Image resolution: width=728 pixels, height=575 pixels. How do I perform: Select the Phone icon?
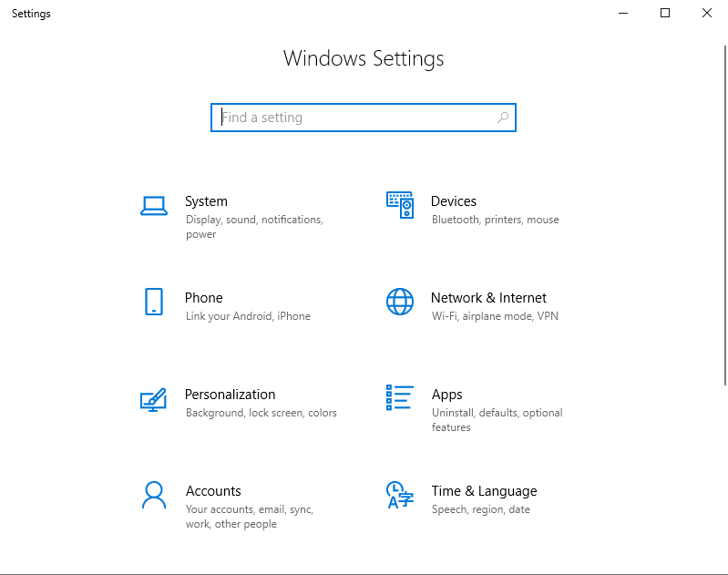tap(154, 302)
